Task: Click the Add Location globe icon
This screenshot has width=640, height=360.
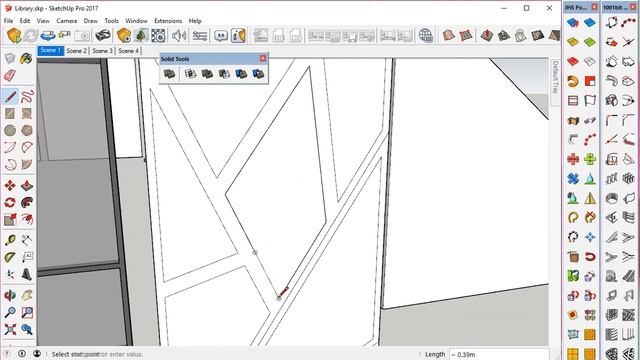Action: click(x=426, y=36)
